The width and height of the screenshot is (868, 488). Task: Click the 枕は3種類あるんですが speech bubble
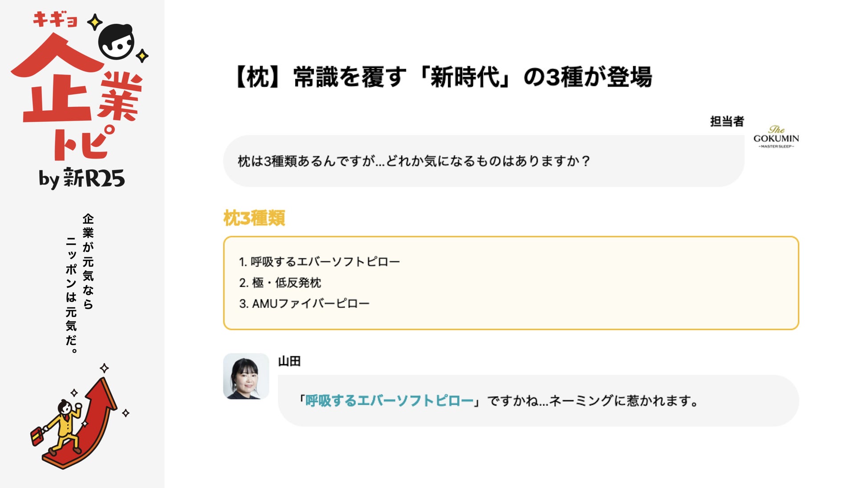pyautogui.click(x=483, y=161)
